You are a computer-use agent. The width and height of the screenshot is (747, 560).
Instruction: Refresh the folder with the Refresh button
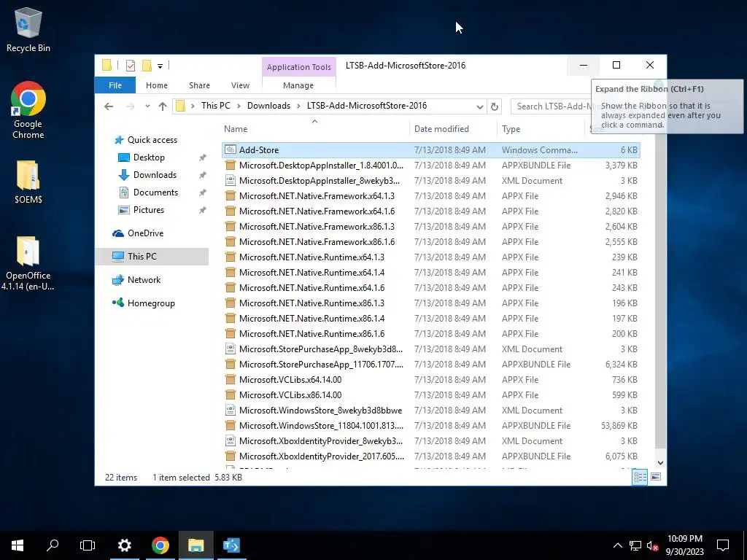pyautogui.click(x=495, y=106)
